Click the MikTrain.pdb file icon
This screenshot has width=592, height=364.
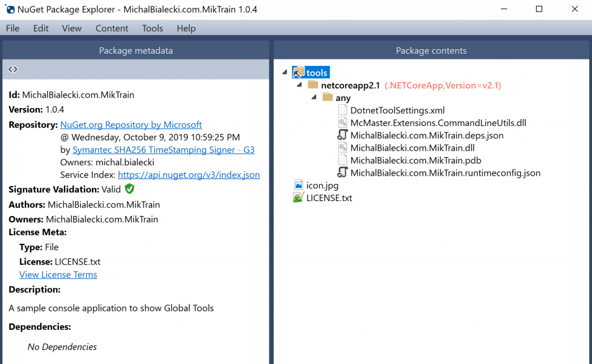point(342,160)
